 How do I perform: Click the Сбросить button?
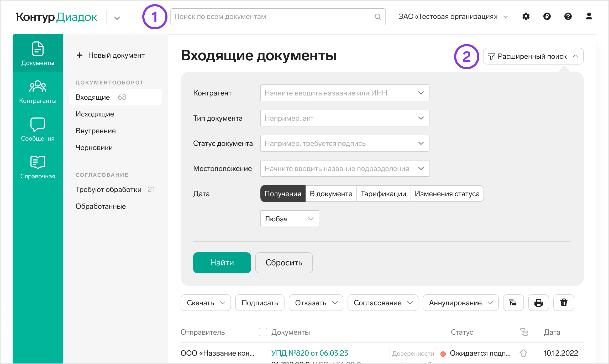pos(284,263)
